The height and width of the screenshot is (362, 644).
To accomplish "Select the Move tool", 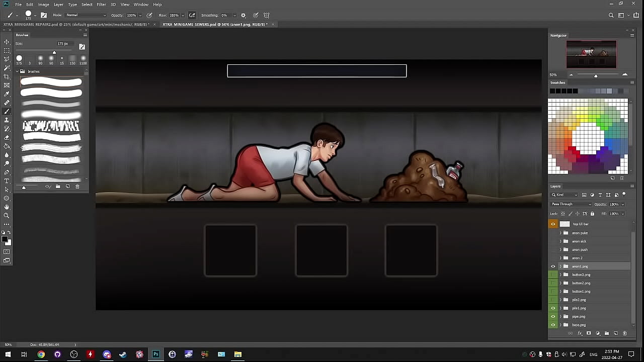I will pos(7,42).
